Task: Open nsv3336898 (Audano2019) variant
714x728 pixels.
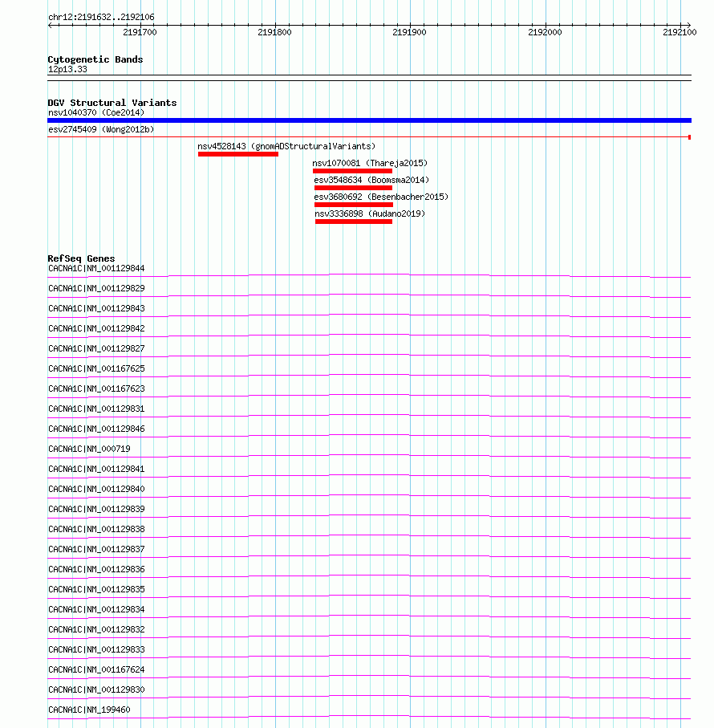Action: pos(370,214)
